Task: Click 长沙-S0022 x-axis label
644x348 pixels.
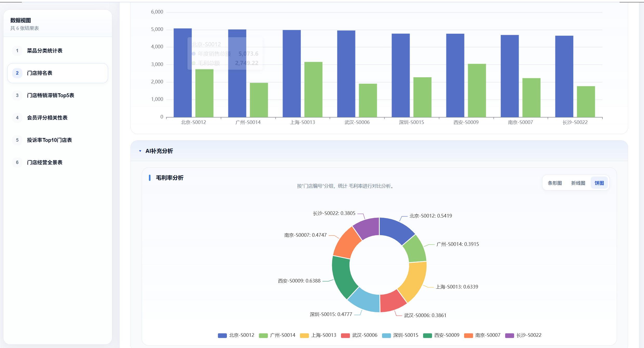Action: pyautogui.click(x=575, y=122)
